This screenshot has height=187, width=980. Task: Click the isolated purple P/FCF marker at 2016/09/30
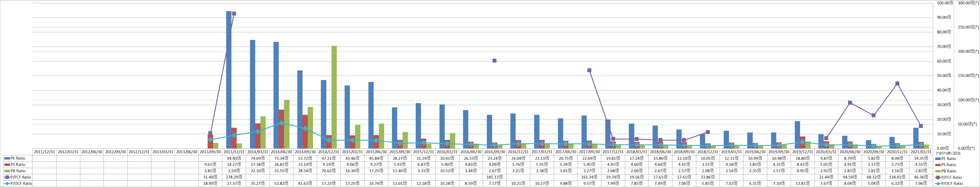[x=494, y=60]
